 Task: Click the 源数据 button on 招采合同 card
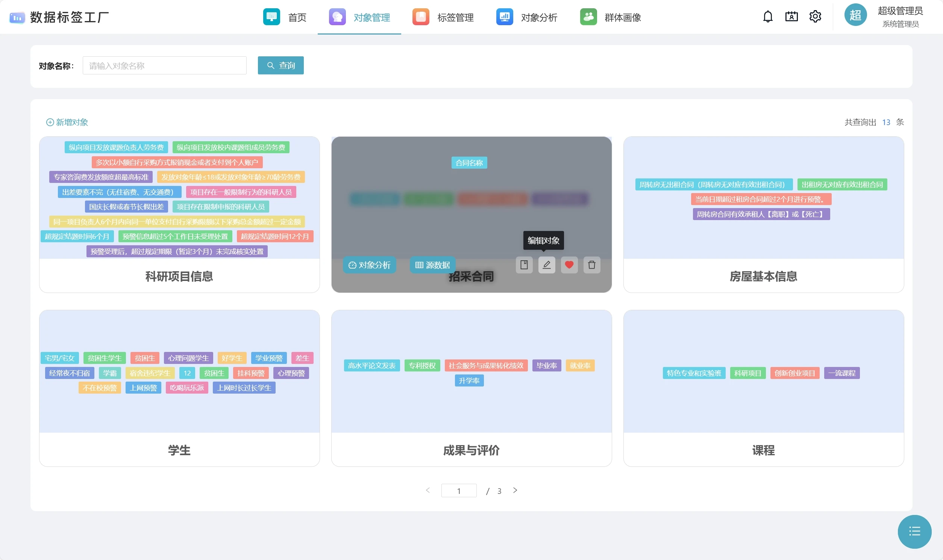tap(432, 265)
